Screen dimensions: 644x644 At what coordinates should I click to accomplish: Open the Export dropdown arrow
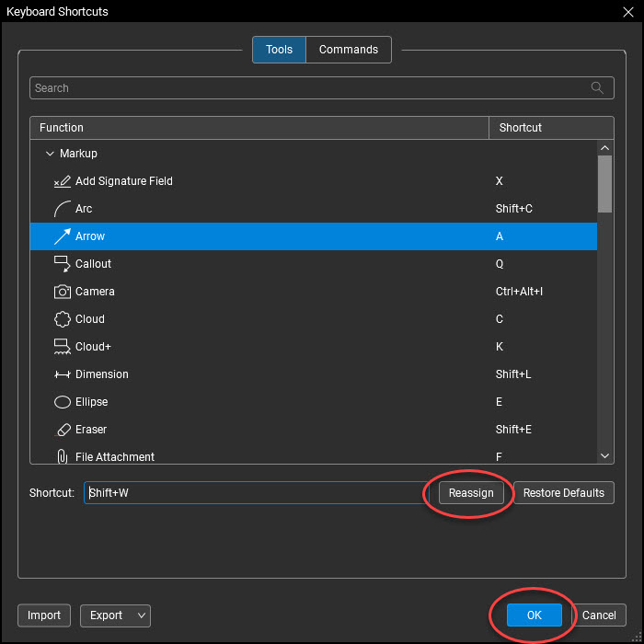142,615
